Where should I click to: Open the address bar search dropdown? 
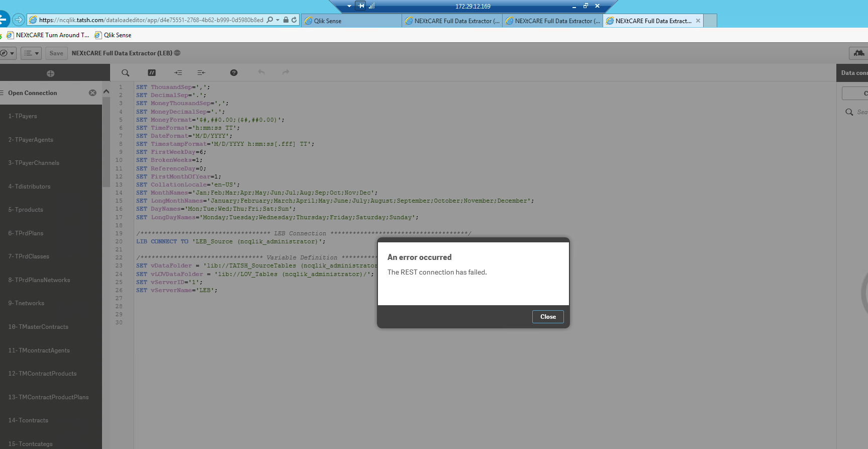click(x=277, y=20)
